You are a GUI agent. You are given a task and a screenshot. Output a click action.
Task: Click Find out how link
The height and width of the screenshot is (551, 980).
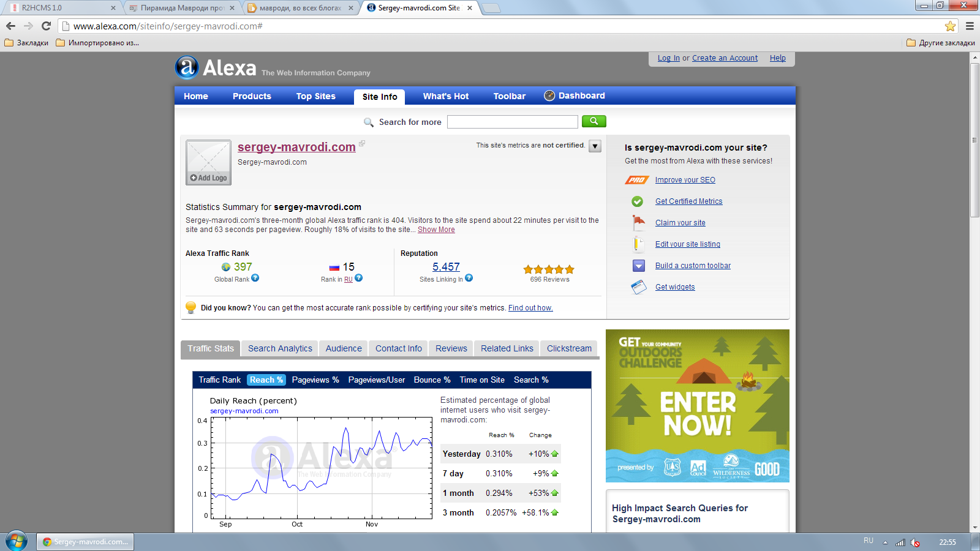(530, 308)
